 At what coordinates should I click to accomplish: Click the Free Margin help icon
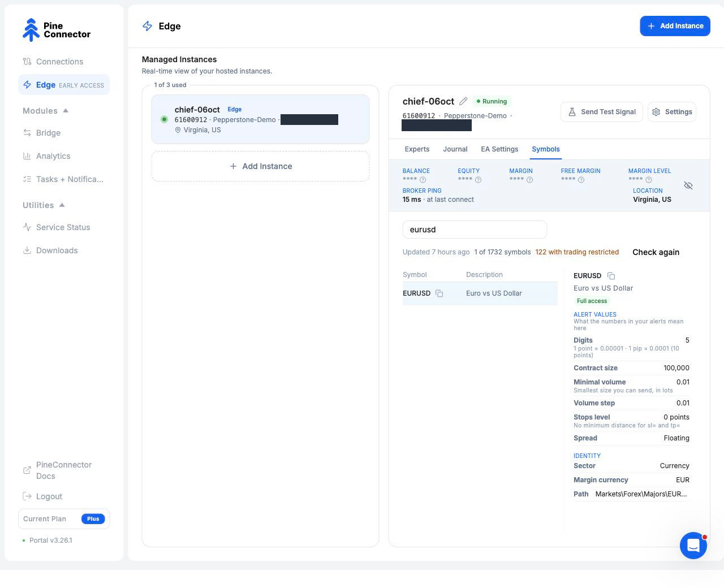[x=581, y=180]
